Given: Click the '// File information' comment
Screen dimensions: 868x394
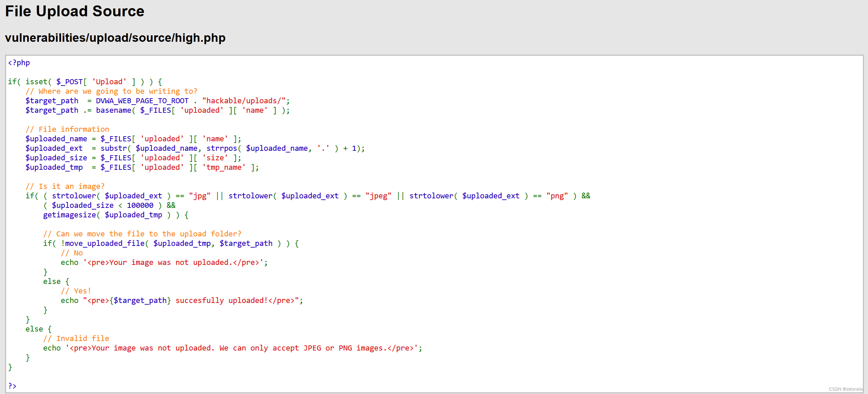Looking at the screenshot, I should point(67,129).
